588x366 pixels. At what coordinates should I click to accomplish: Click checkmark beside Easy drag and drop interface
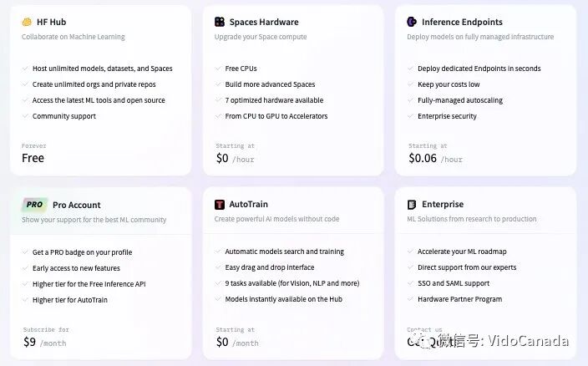tap(217, 267)
